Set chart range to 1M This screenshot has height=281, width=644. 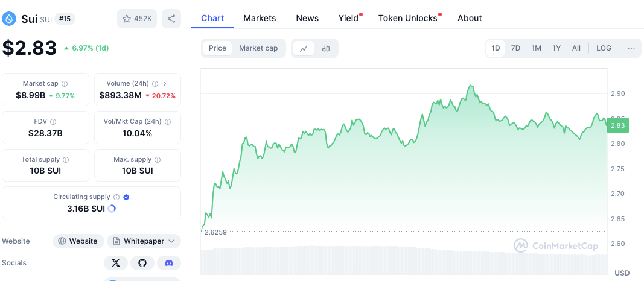click(x=536, y=48)
